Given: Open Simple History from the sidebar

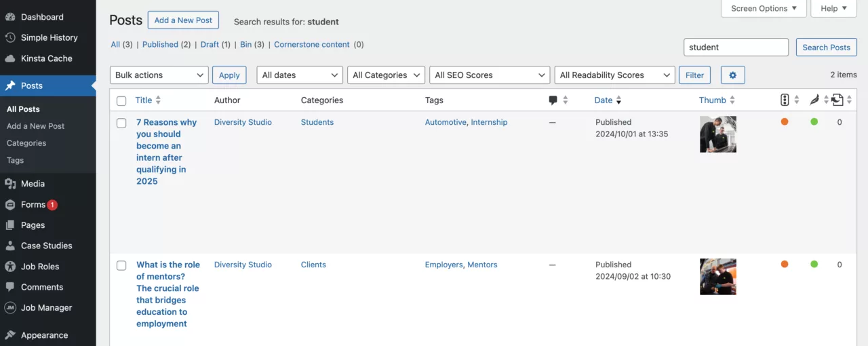Looking at the screenshot, I should 49,38.
